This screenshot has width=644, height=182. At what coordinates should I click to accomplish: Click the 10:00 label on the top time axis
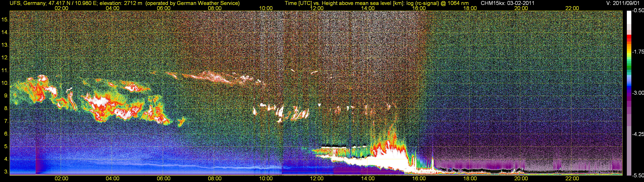point(266,8)
